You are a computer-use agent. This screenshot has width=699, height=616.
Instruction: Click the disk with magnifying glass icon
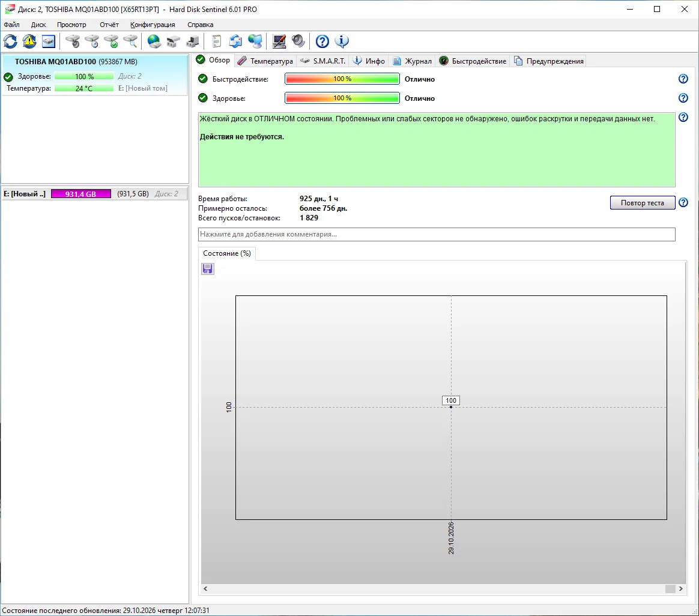point(130,41)
